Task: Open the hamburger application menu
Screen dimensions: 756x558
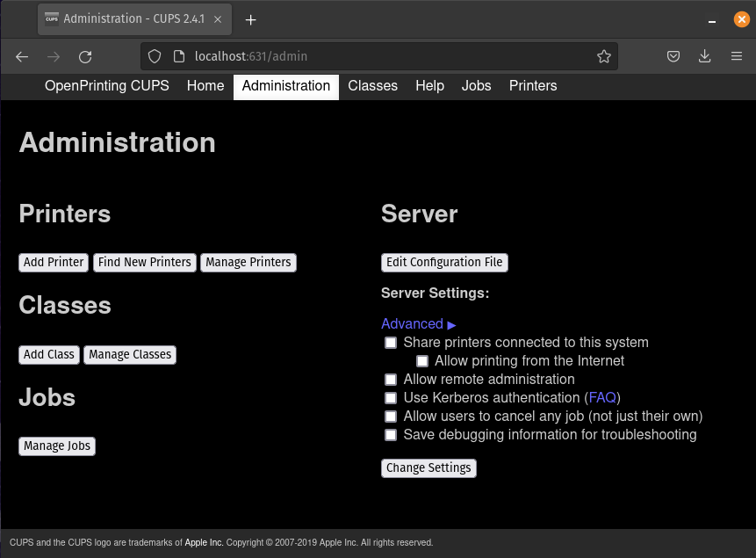Action: (x=737, y=56)
